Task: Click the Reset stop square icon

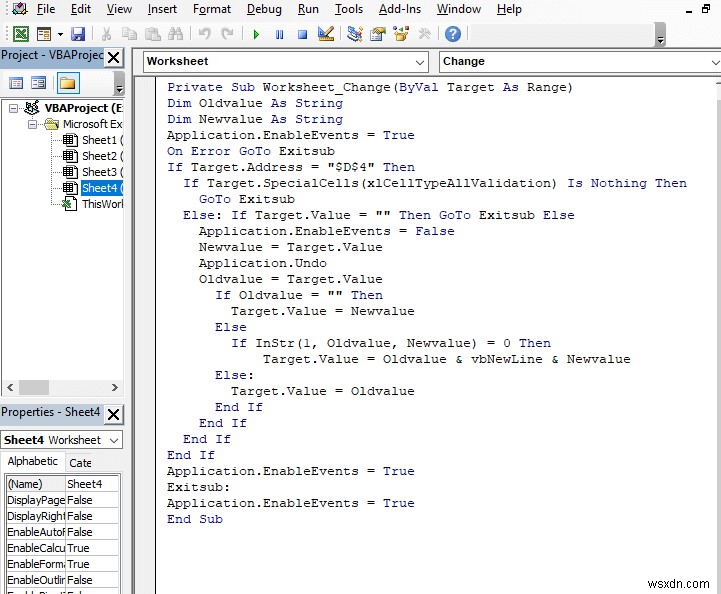Action: coord(302,34)
